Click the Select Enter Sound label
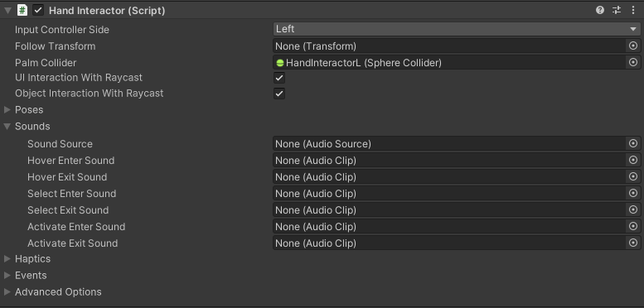The image size is (644, 308). point(71,194)
